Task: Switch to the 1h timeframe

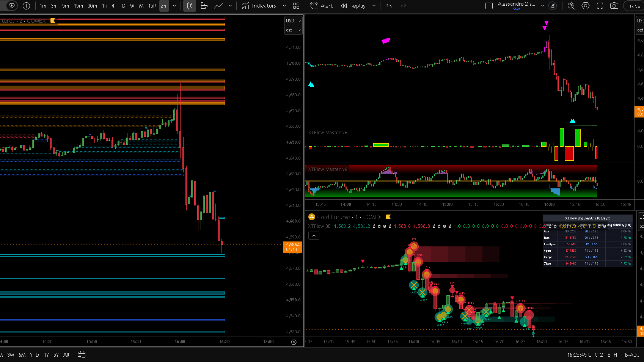Action: click(x=105, y=6)
